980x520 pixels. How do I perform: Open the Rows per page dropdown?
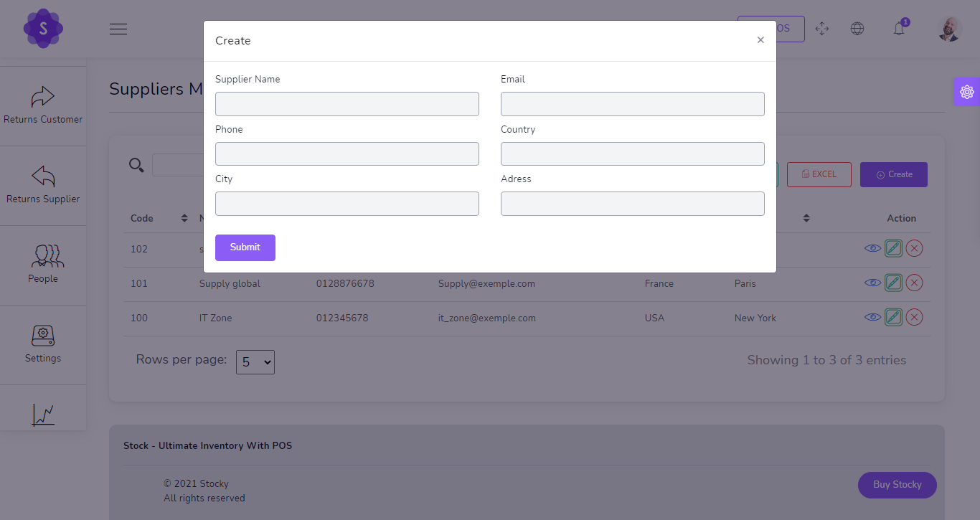255,362
